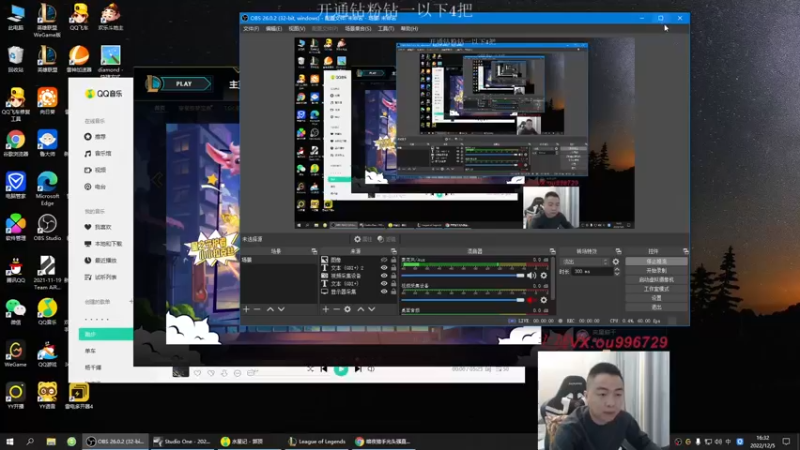Add a new source with plus icon
This screenshot has height=450, width=800.
(326, 309)
